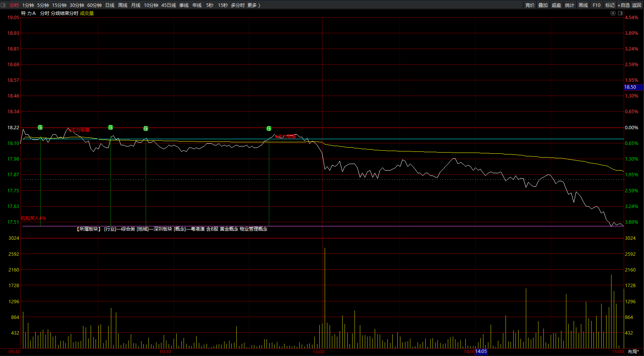Click the blue 18.50 price tag

pos(633,87)
